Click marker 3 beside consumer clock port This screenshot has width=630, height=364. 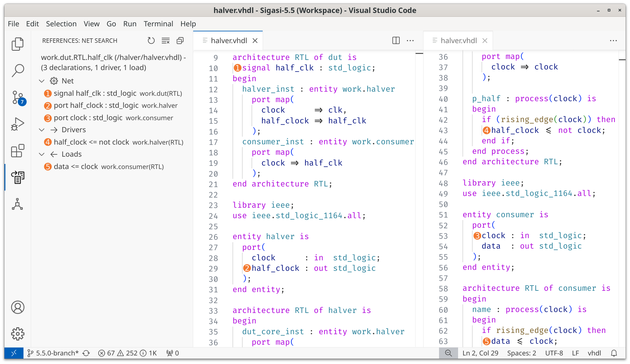pyautogui.click(x=477, y=236)
